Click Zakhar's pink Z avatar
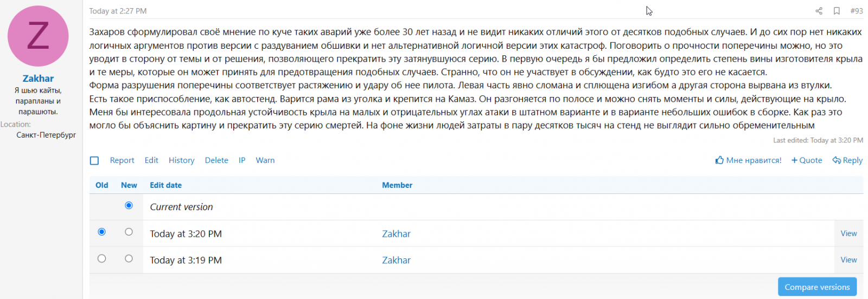Viewport: 868px width, 299px height. tap(38, 36)
